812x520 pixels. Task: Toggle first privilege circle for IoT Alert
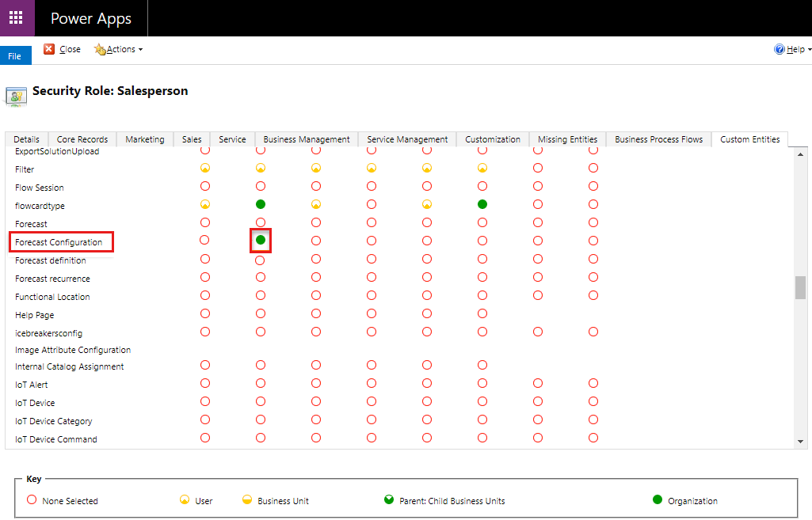pos(205,383)
